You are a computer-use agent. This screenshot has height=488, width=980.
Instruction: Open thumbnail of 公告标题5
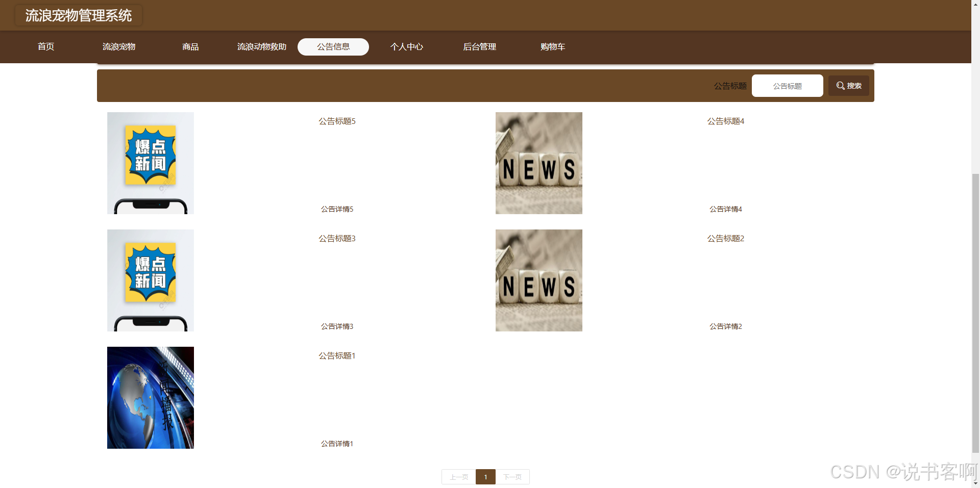tap(151, 163)
